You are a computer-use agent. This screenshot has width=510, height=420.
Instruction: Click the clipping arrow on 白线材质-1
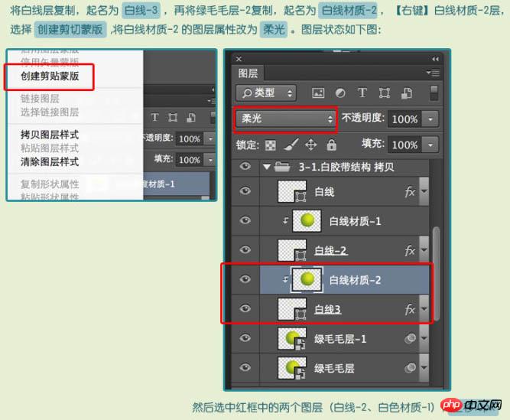tap(285, 221)
